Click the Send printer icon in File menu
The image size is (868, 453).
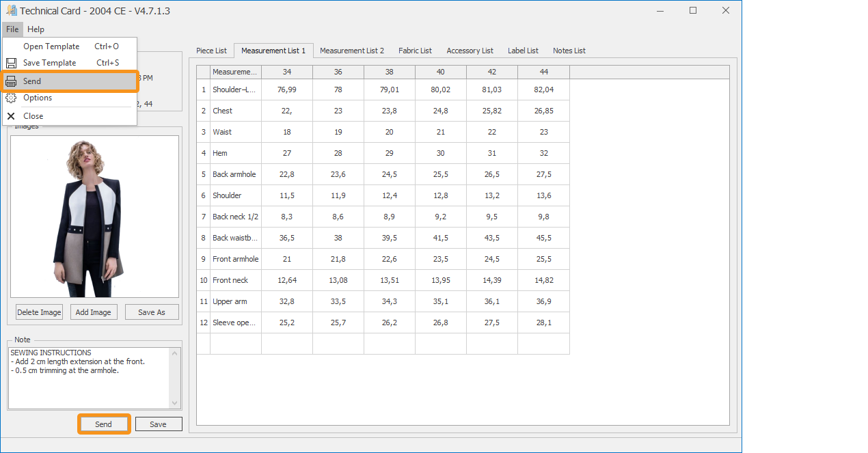[x=11, y=81]
